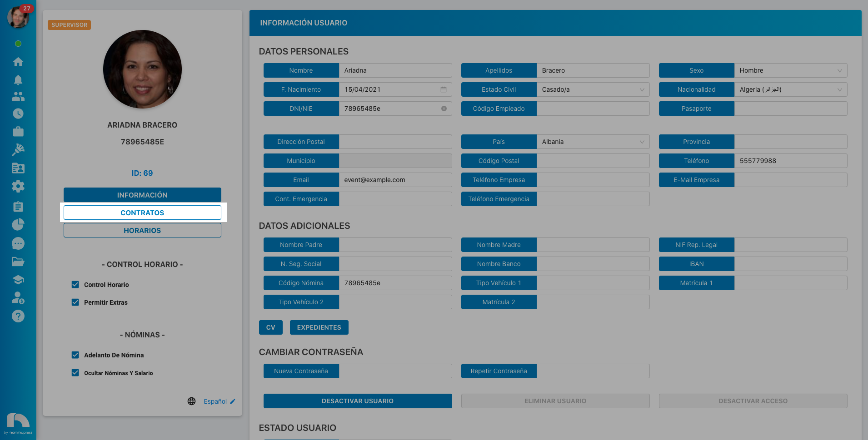
Task: Click the N. Seg. Social input field
Action: (395, 264)
